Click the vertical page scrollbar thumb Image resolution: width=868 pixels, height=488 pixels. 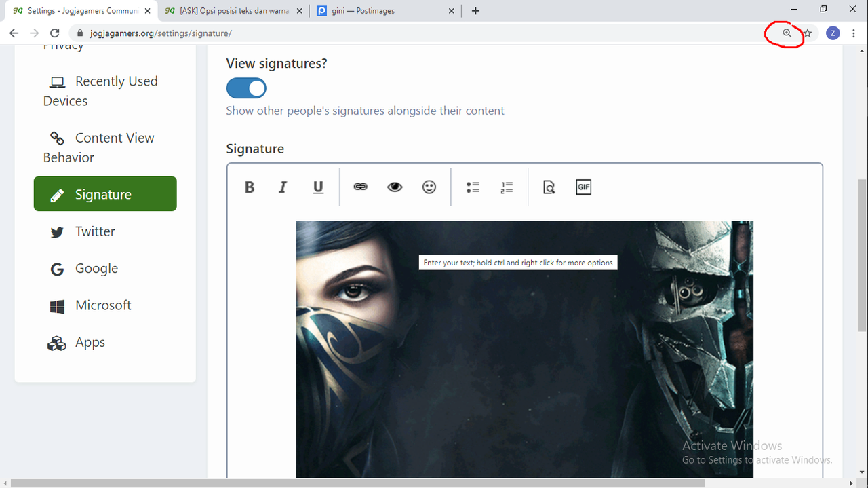click(x=862, y=255)
